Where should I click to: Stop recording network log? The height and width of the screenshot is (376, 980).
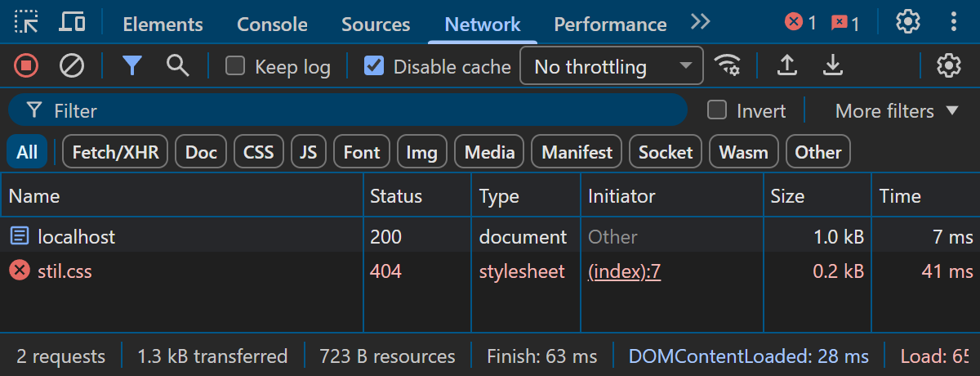coord(26,66)
